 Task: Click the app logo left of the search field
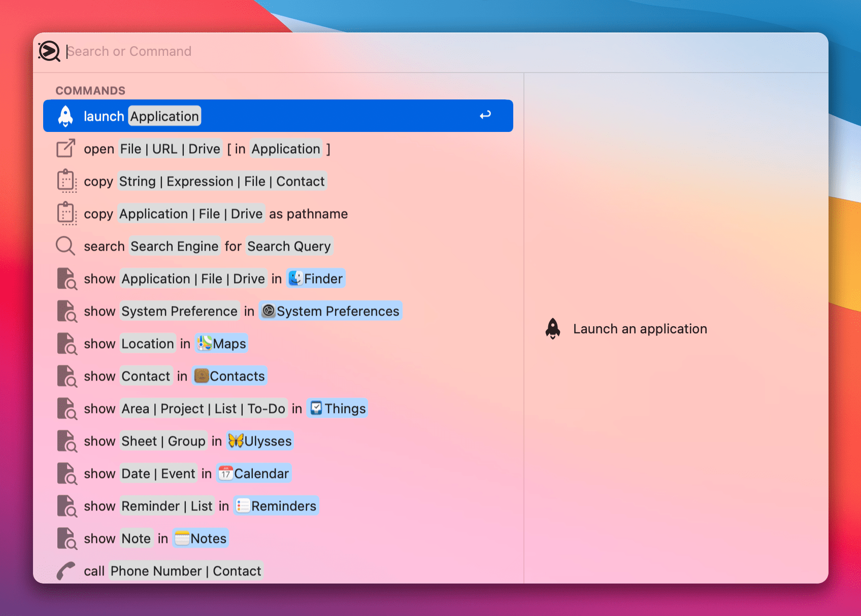[x=49, y=51]
